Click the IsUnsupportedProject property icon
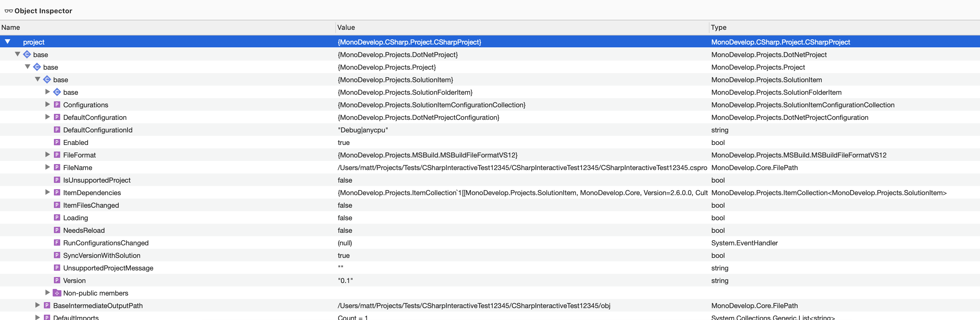This screenshot has width=980, height=320. [57, 180]
